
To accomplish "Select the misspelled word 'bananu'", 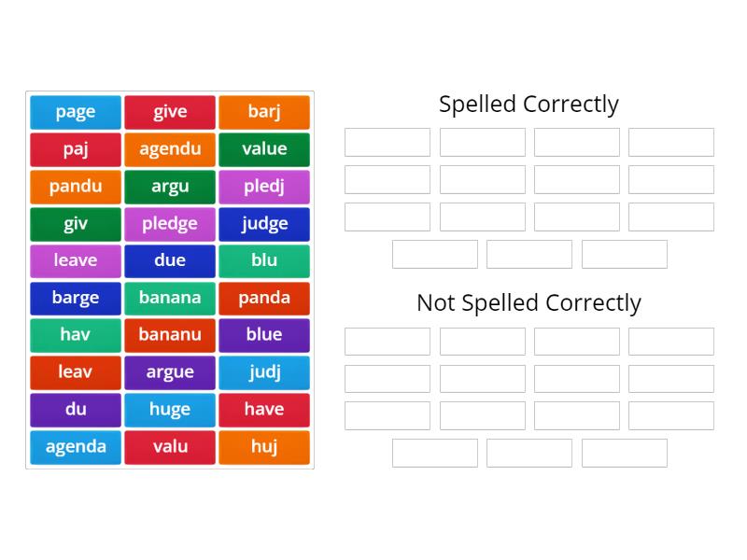I will (x=169, y=335).
